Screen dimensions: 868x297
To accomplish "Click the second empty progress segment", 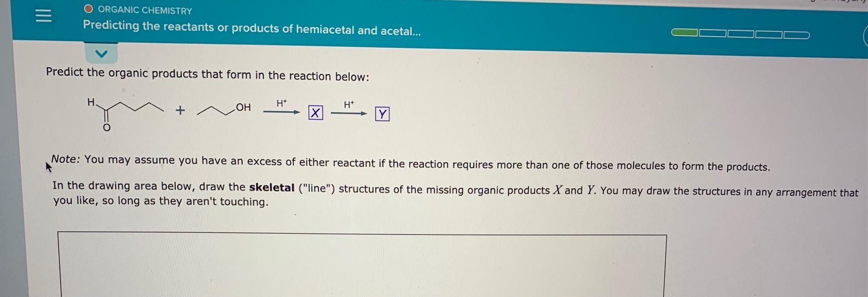I will (712, 32).
